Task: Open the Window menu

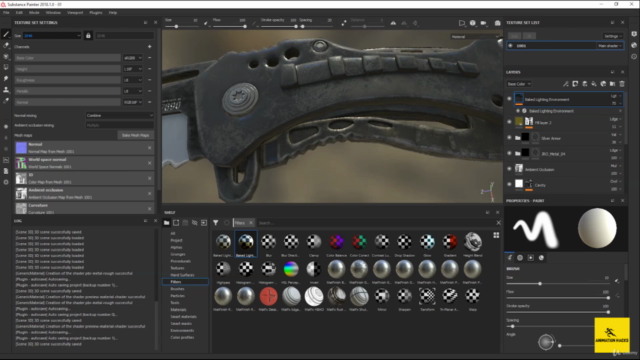Action: tap(53, 13)
